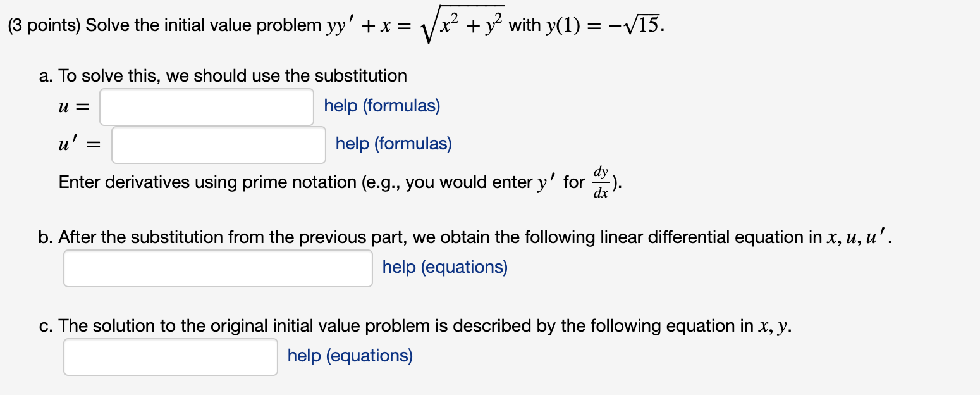
Task: Get equation entry help for part c
Action: 351,356
